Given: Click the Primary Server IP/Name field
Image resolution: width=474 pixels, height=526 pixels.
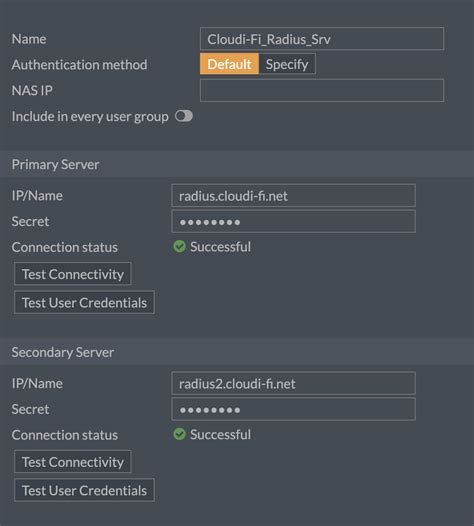Looking at the screenshot, I should pos(294,196).
